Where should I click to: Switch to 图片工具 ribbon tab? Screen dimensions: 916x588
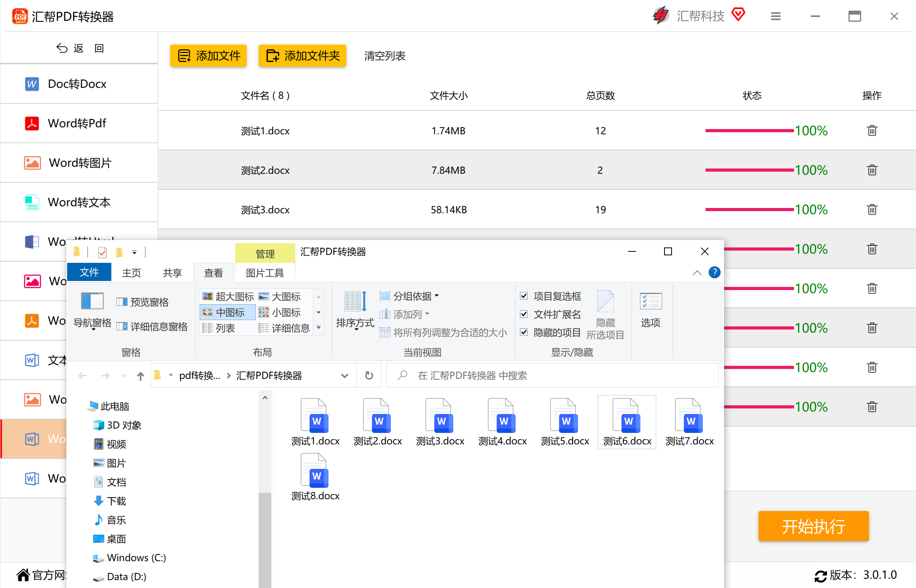coord(265,273)
